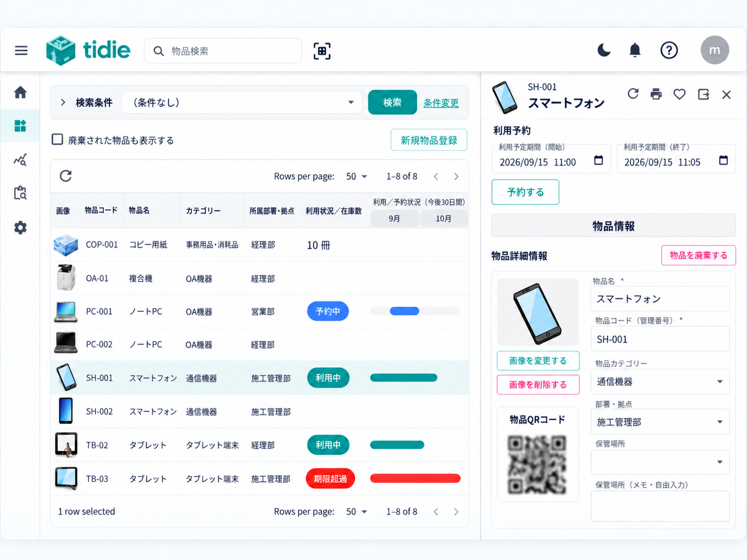This screenshot has height=560, width=747.
Task: Open the QR code scanner icon
Action: (322, 51)
